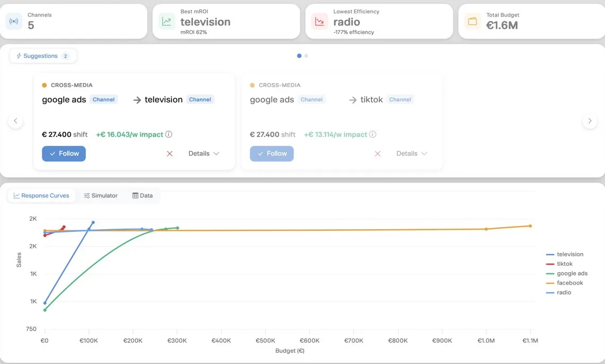The image size is (605, 364).
Task: Follow the google ads to tiktok suggestion
Action: [272, 153]
